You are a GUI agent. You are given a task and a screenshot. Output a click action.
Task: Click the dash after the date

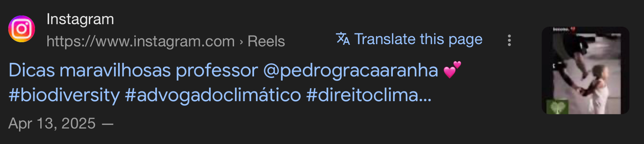[108, 124]
